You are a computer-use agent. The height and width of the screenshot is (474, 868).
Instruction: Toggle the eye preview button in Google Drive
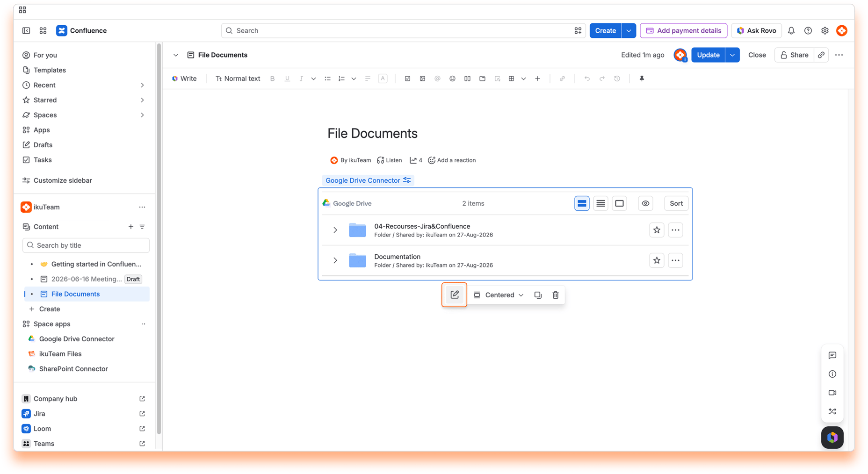coord(645,203)
